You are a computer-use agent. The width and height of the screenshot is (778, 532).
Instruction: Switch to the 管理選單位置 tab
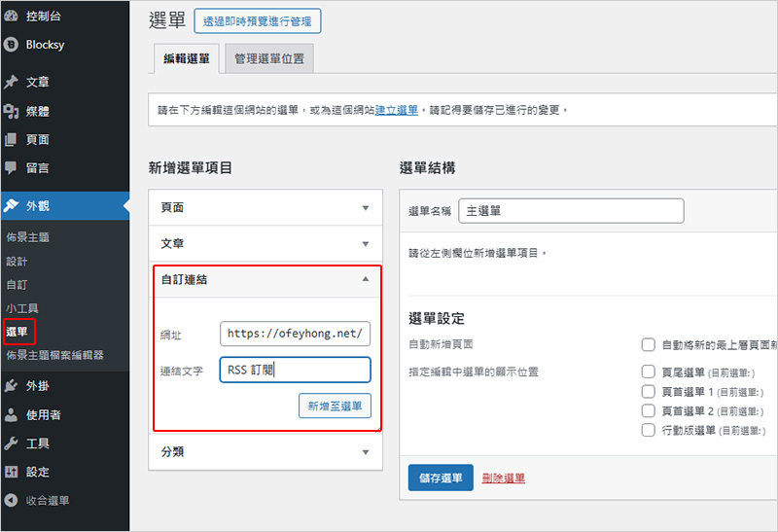tap(269, 58)
